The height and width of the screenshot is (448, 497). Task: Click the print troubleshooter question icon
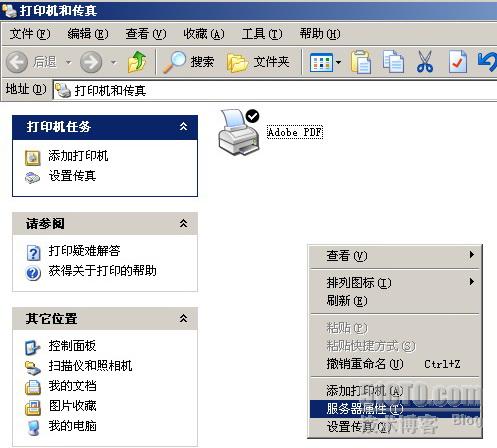33,253
